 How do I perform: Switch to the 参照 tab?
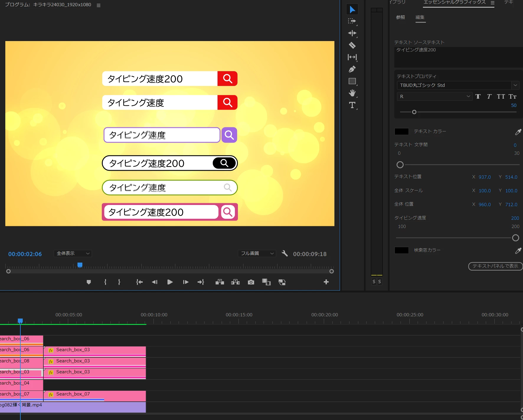click(x=401, y=17)
